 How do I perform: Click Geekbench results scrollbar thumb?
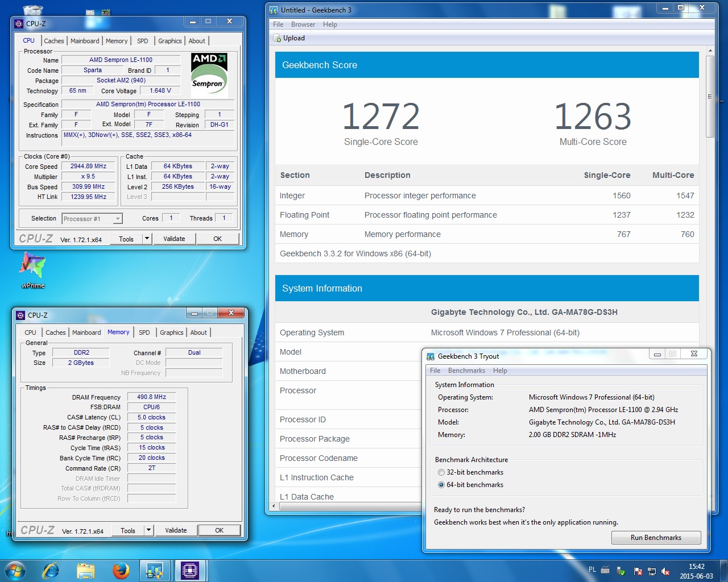coord(710,97)
